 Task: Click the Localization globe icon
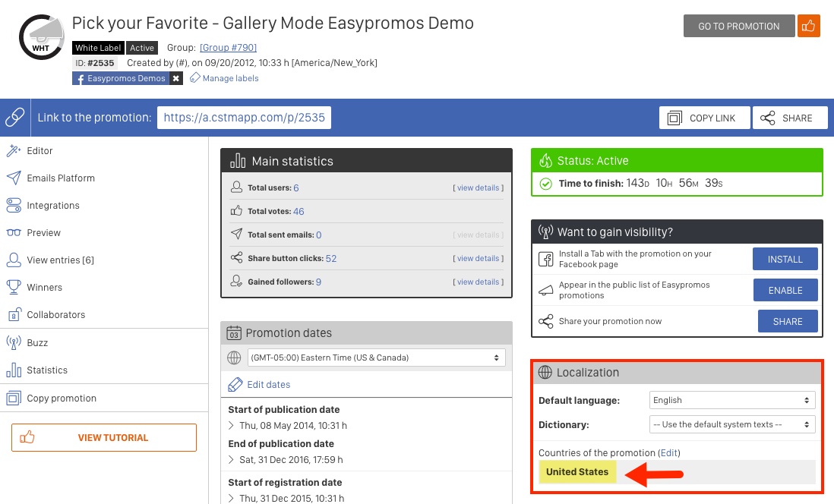click(x=545, y=372)
